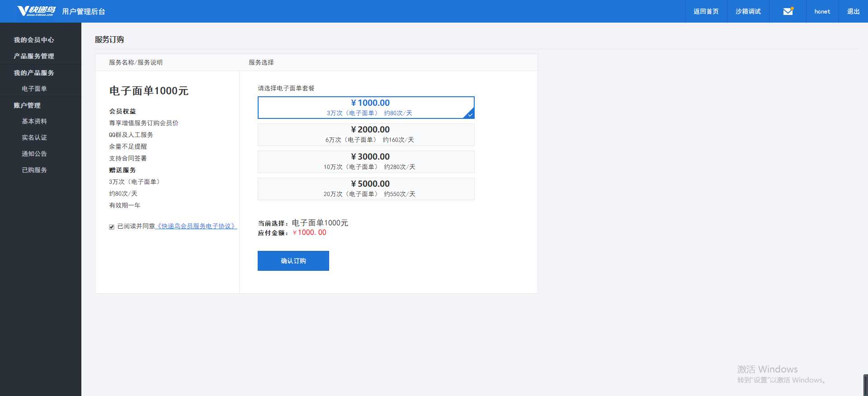Open 我的会员中心 in the sidebar
The image size is (868, 396).
click(x=34, y=40)
